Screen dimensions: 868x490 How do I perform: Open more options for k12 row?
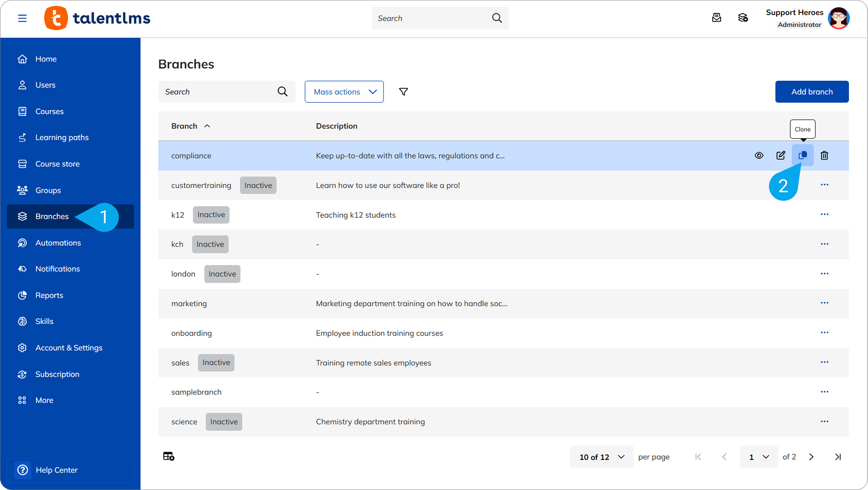825,214
